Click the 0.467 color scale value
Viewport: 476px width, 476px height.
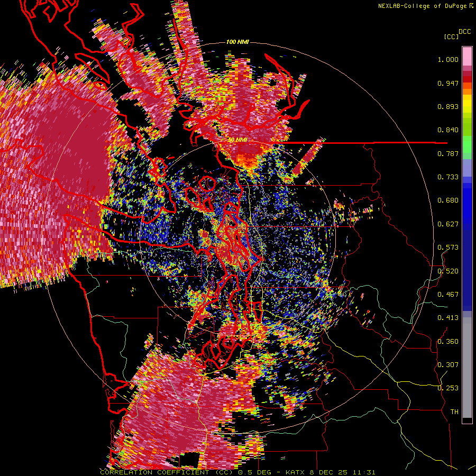tap(448, 295)
